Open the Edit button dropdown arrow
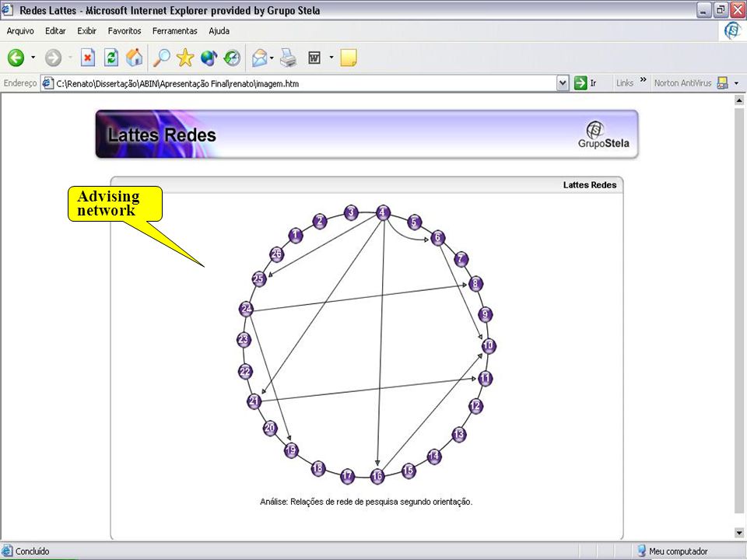747x560 pixels. pyautogui.click(x=331, y=58)
